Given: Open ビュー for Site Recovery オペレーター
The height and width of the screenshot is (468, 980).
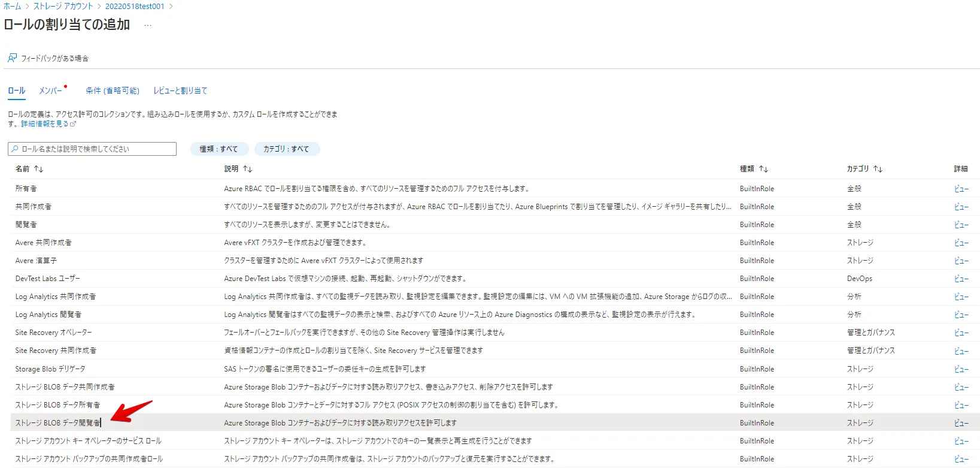Looking at the screenshot, I should pyautogui.click(x=961, y=332).
